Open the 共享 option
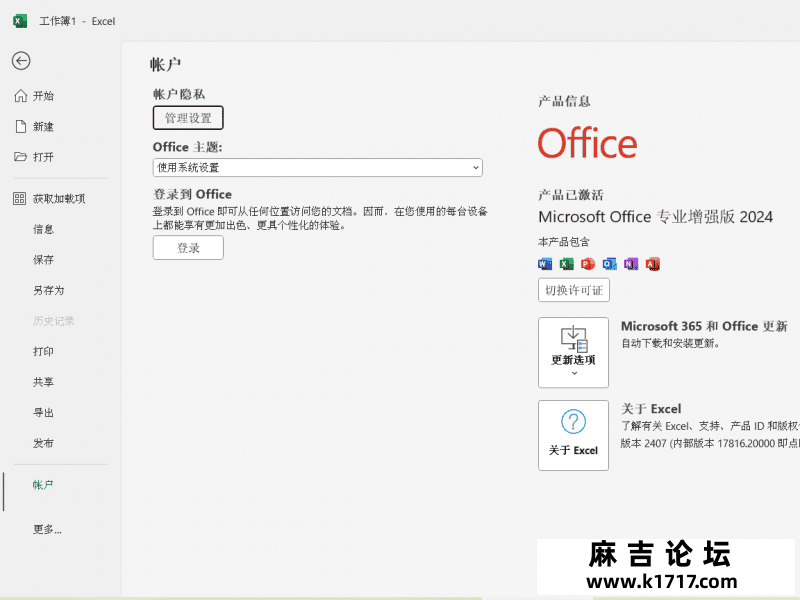Viewport: 800px width, 600px height. [43, 382]
